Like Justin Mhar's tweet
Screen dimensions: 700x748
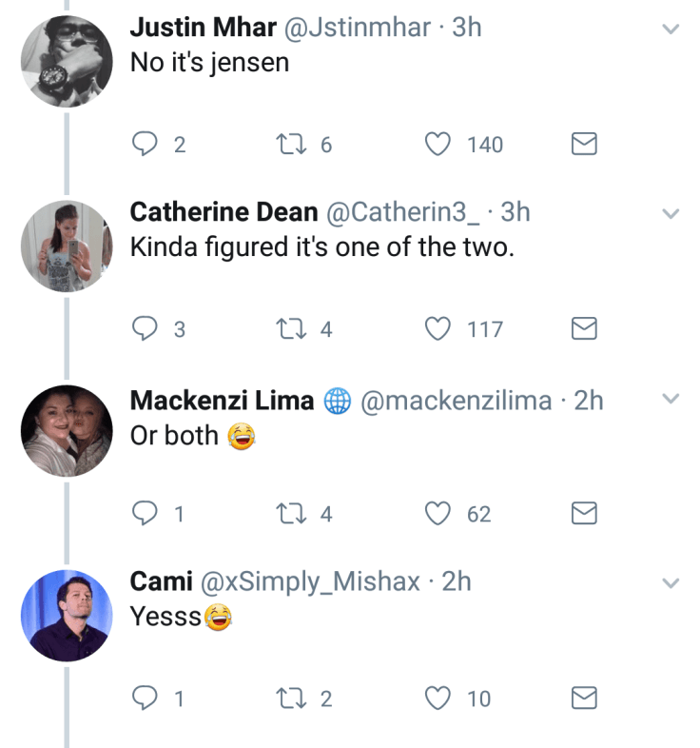(437, 145)
